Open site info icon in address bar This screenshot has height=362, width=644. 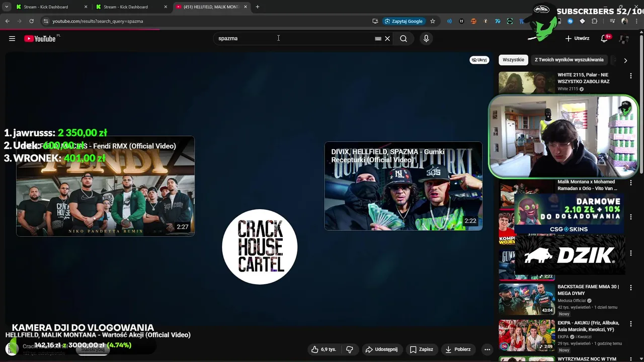tap(46, 21)
